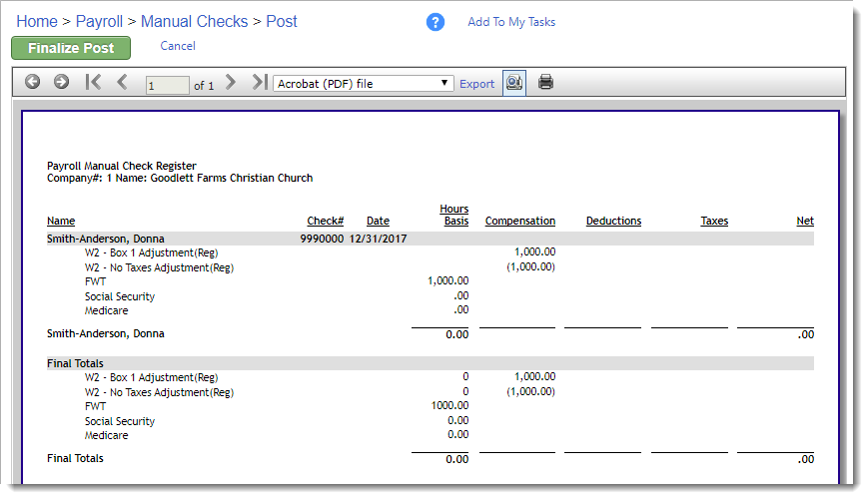This screenshot has height=499, width=868.
Task: Click the Finalize Post button
Action: (71, 48)
